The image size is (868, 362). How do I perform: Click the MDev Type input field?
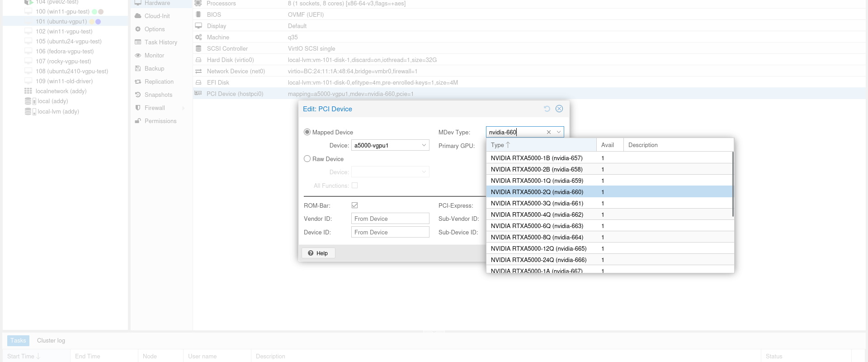[515, 132]
